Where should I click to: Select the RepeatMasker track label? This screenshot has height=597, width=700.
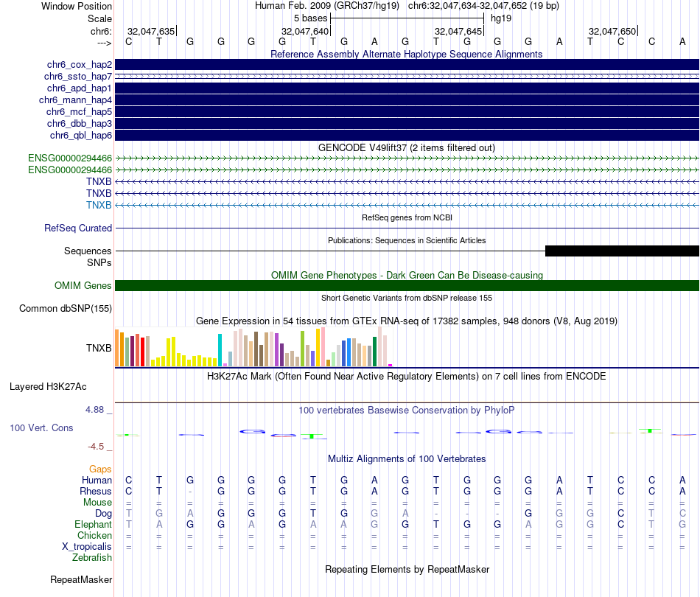coord(81,580)
